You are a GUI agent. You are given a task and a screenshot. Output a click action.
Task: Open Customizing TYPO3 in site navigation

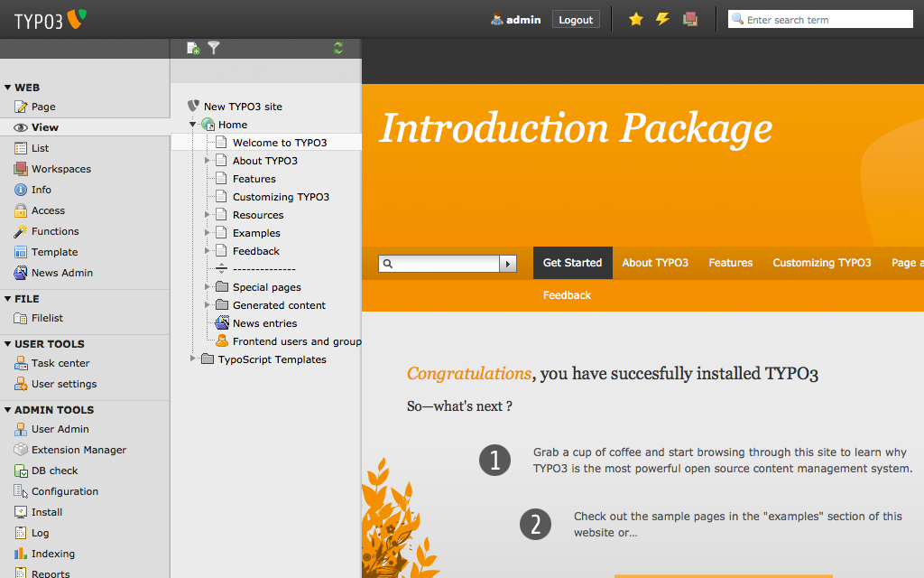[821, 263]
